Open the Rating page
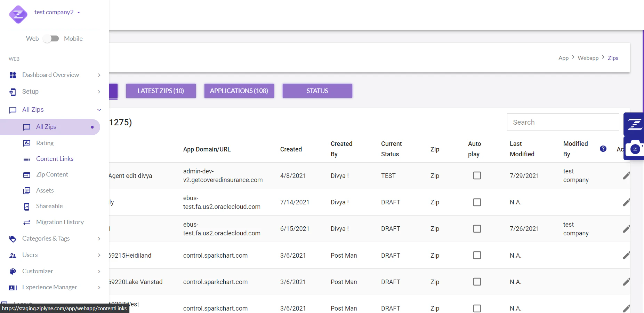Viewport: 644px width, 313px height. click(45, 143)
